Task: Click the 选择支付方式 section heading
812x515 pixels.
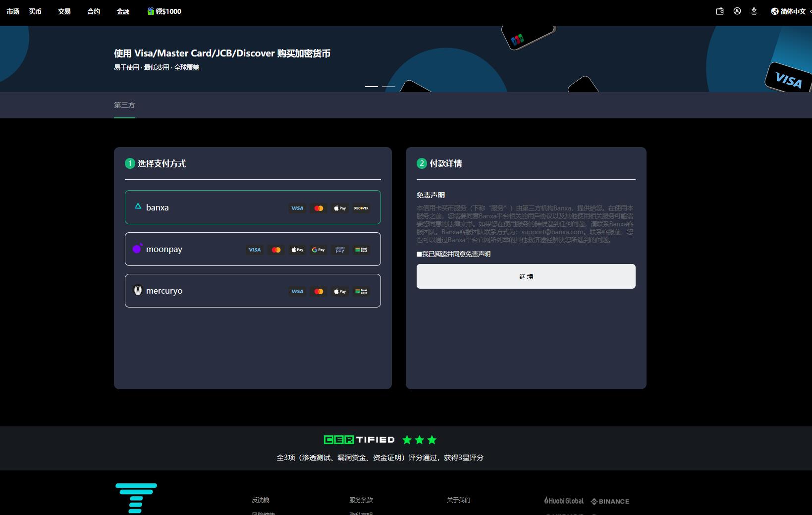Action: pos(162,163)
